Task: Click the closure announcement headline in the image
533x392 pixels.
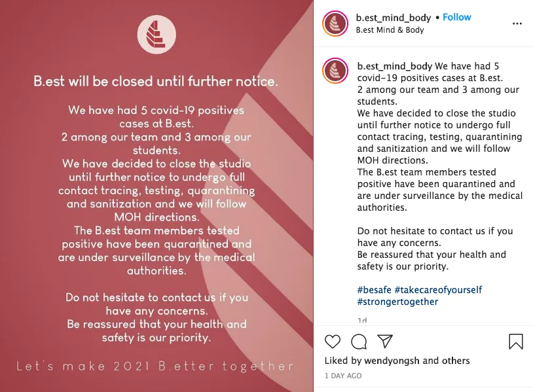Action: pos(156,82)
